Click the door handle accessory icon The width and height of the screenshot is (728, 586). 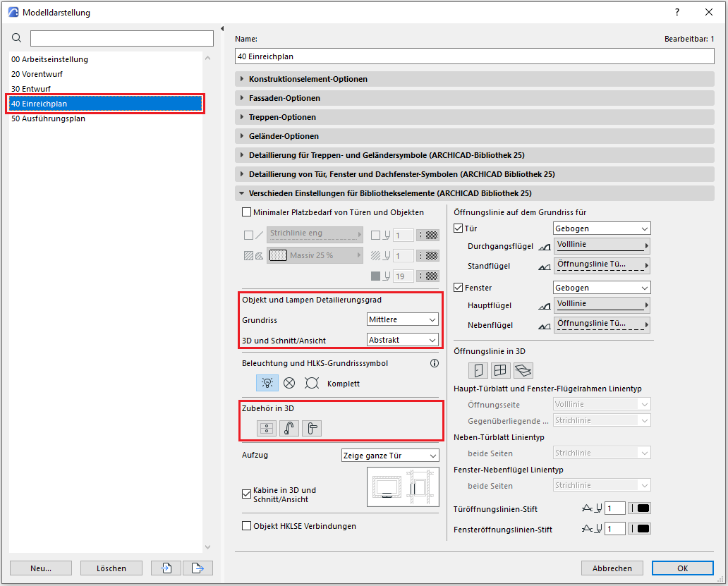point(312,428)
